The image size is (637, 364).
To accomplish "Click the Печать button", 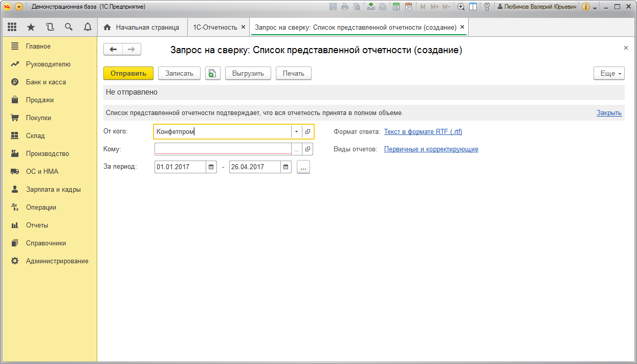I will [x=294, y=73].
